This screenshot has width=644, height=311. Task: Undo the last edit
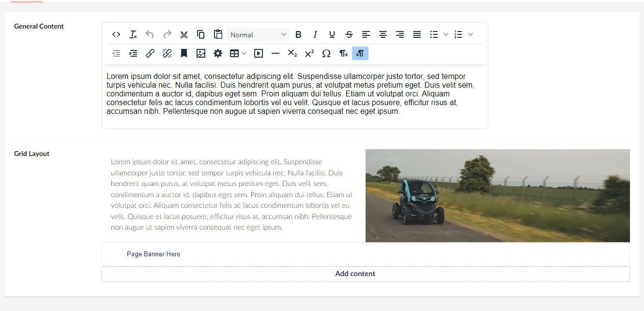click(x=150, y=34)
